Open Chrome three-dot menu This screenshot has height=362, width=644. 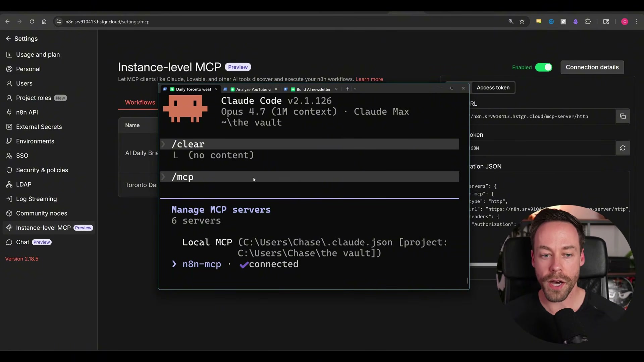click(x=637, y=21)
